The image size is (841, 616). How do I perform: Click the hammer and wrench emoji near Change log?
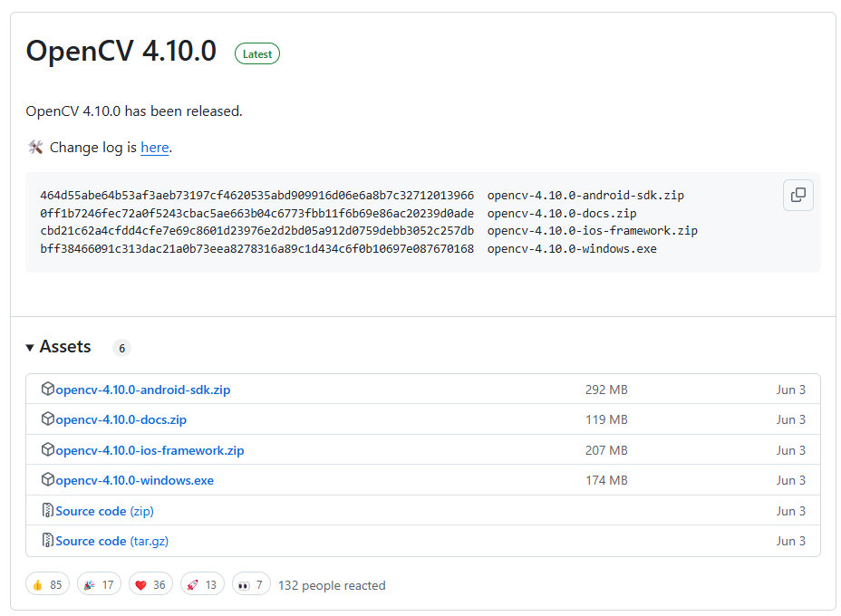[x=35, y=147]
